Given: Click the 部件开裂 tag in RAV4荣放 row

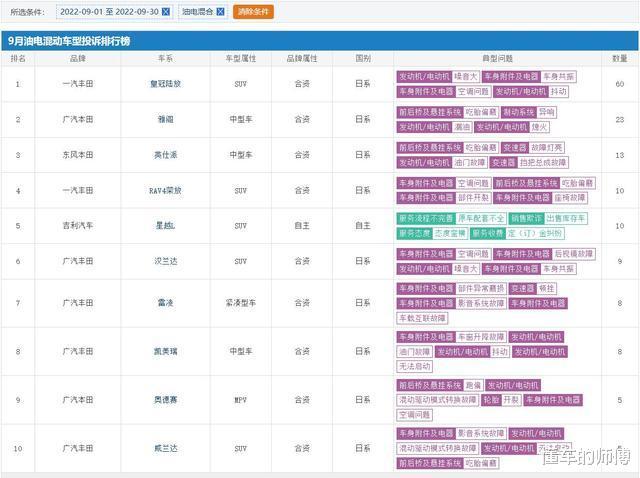Looking at the screenshot, I should [x=473, y=198].
